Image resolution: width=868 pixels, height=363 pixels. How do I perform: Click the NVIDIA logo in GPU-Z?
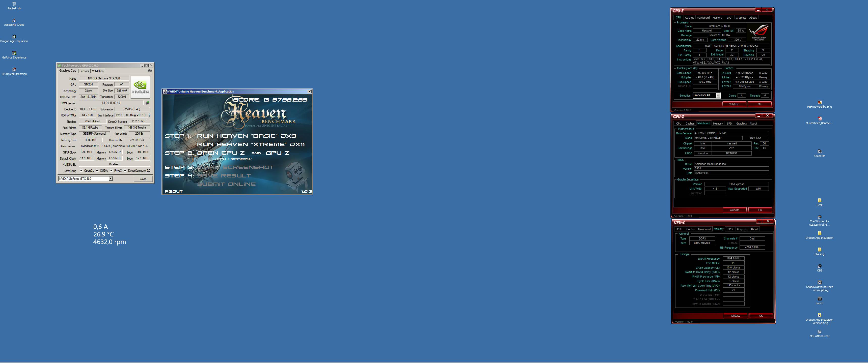[x=141, y=87]
